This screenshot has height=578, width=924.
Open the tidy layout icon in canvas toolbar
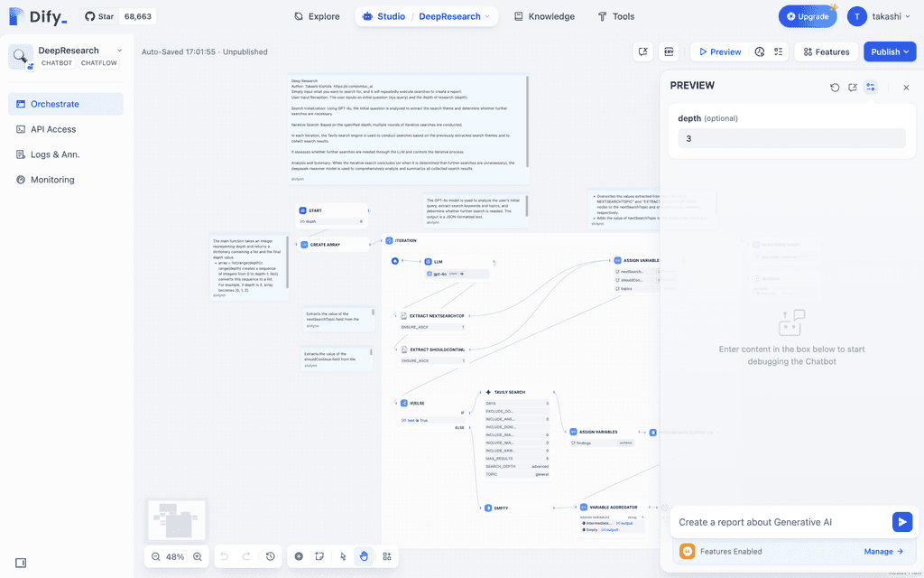pyautogui.click(x=386, y=556)
